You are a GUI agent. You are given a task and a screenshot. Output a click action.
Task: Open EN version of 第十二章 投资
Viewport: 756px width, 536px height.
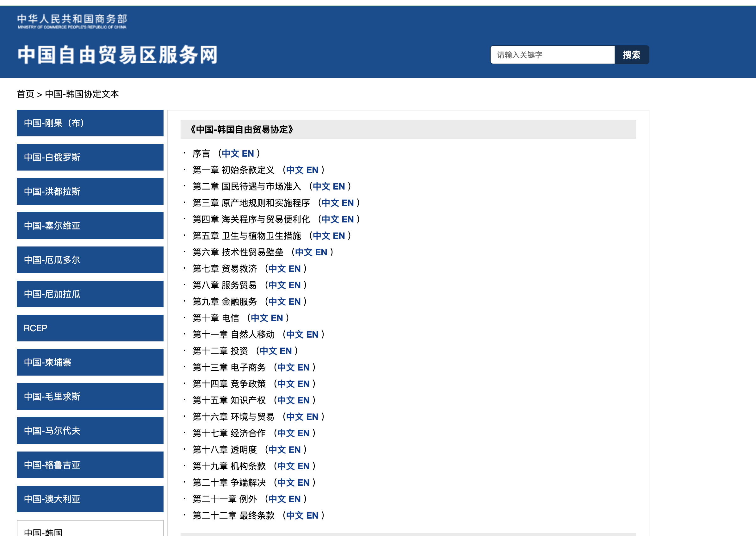[x=286, y=351]
